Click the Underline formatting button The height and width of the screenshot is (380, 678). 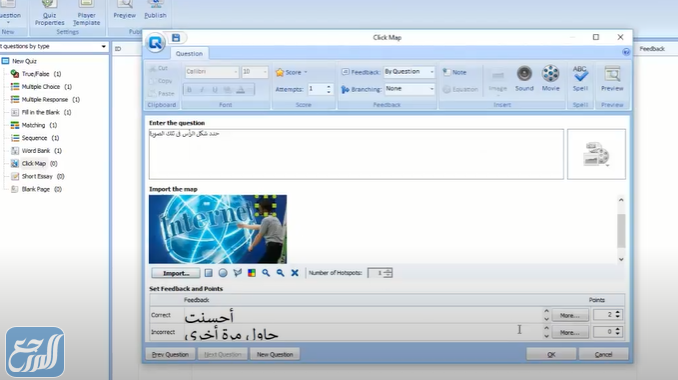(214, 90)
